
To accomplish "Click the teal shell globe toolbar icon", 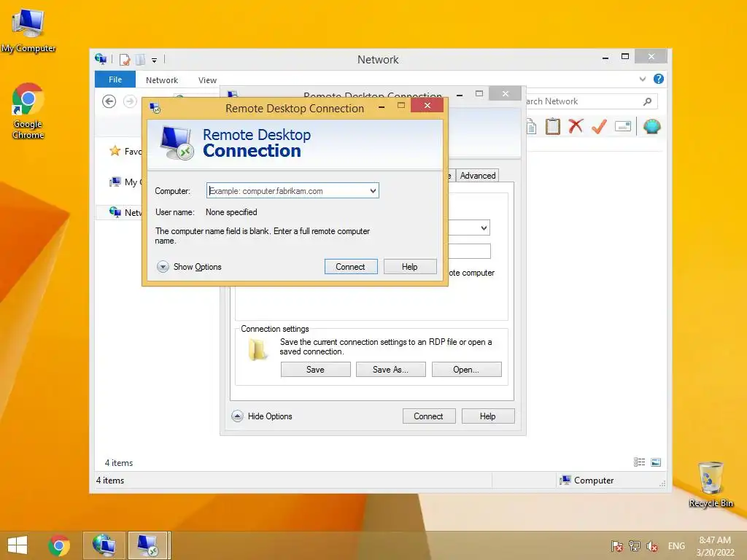I will [x=651, y=126].
